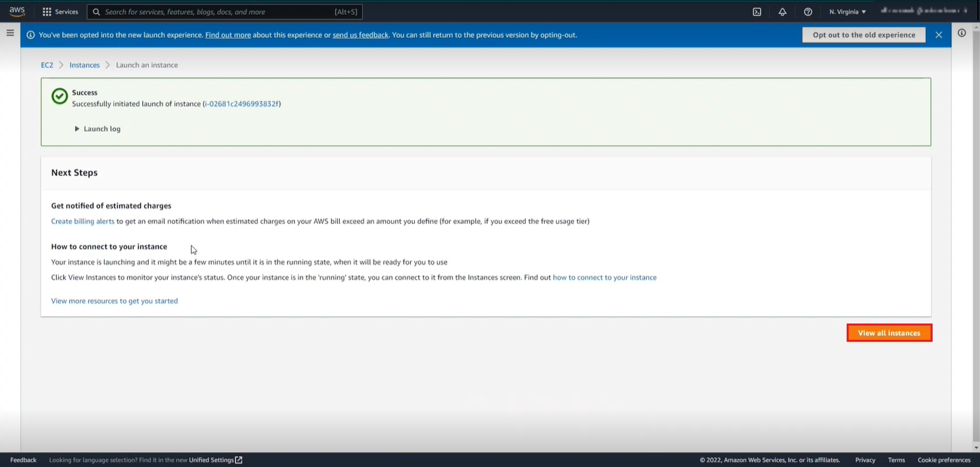Click the Success heading text
The height and width of the screenshot is (467, 980).
tap(85, 93)
